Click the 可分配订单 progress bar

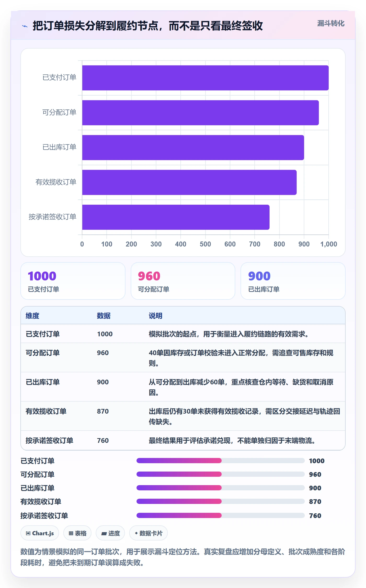click(220, 474)
